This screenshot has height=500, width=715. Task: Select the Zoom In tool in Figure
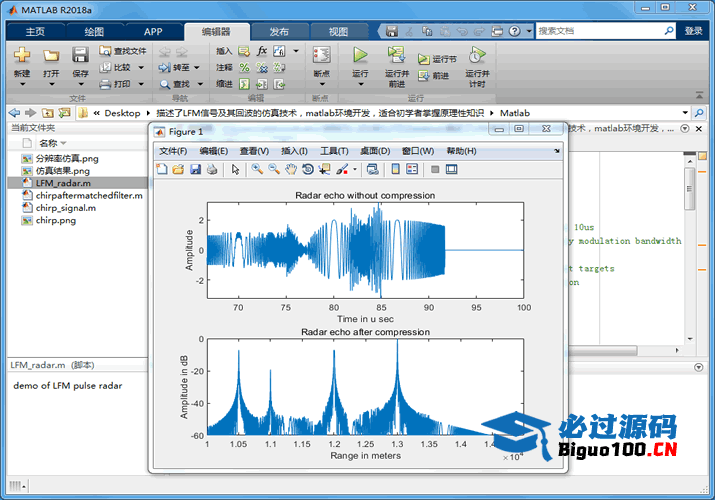pyautogui.click(x=257, y=170)
